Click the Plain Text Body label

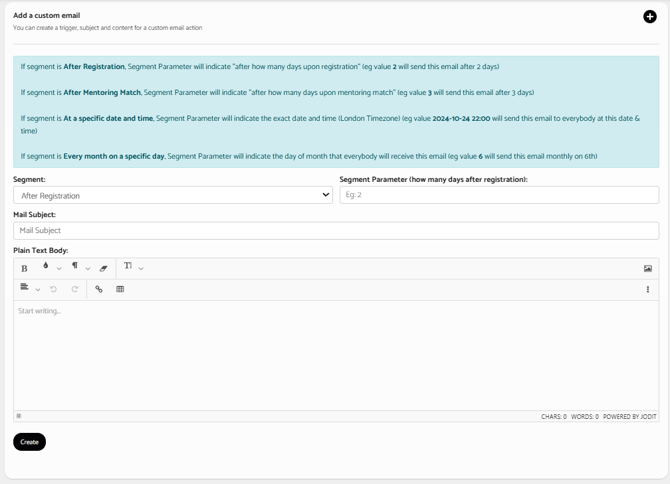coord(41,250)
